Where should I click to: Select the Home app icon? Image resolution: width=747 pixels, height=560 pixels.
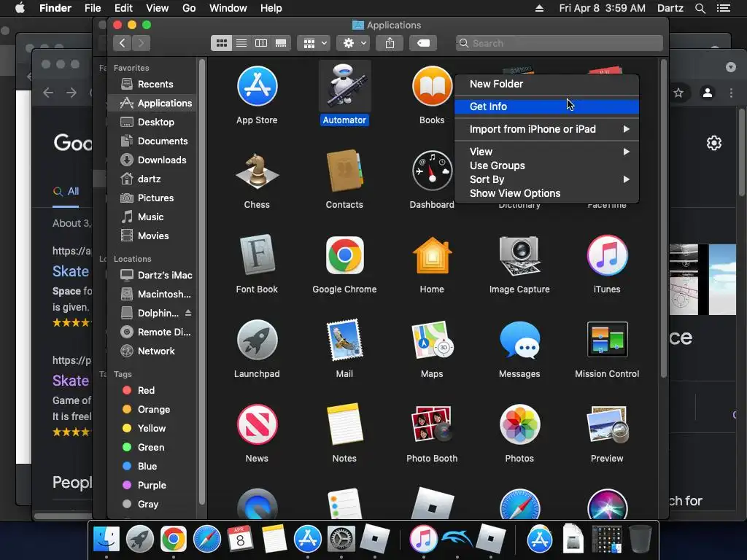pyautogui.click(x=432, y=255)
